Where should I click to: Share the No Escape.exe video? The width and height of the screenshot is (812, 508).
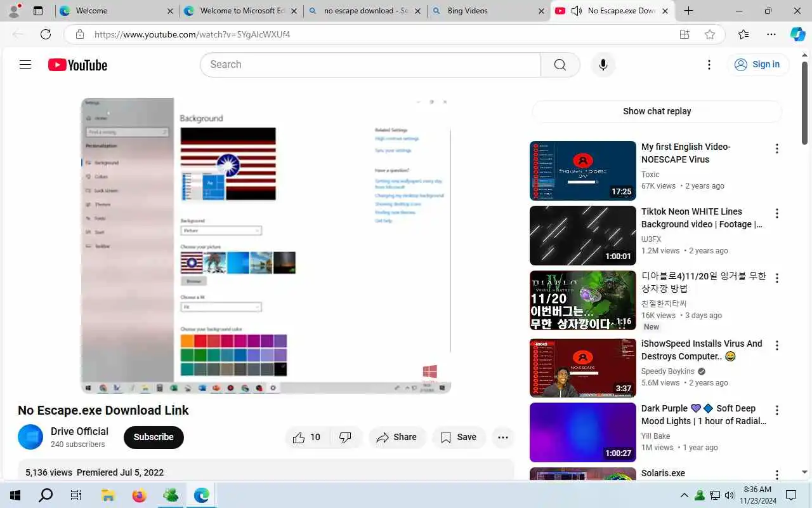pyautogui.click(x=397, y=437)
